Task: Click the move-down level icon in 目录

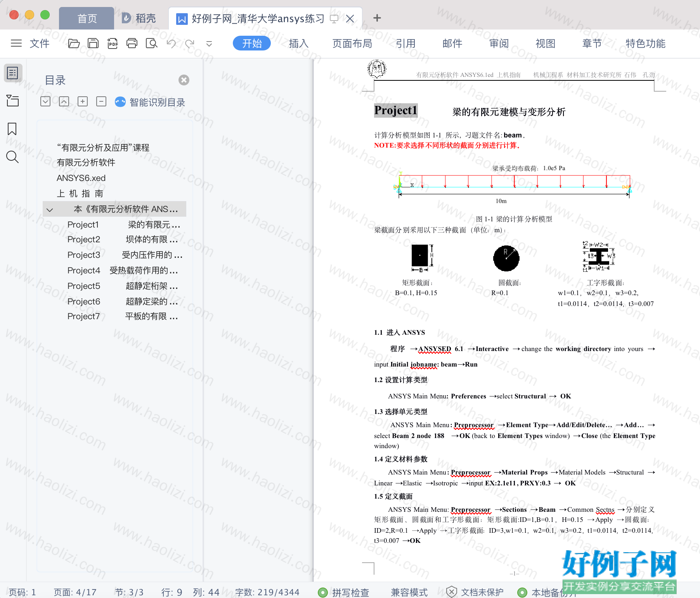Action: (x=45, y=102)
